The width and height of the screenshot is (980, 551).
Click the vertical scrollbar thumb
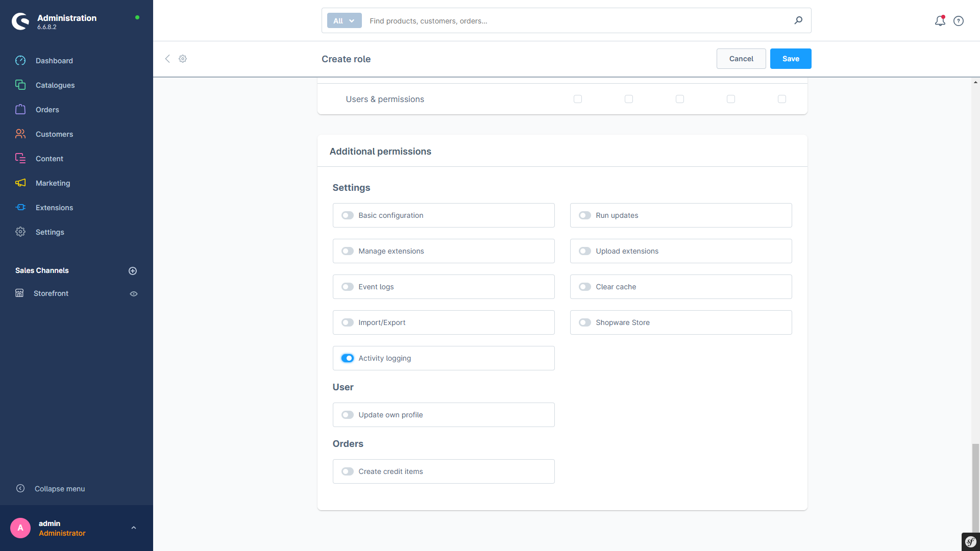coord(975,488)
